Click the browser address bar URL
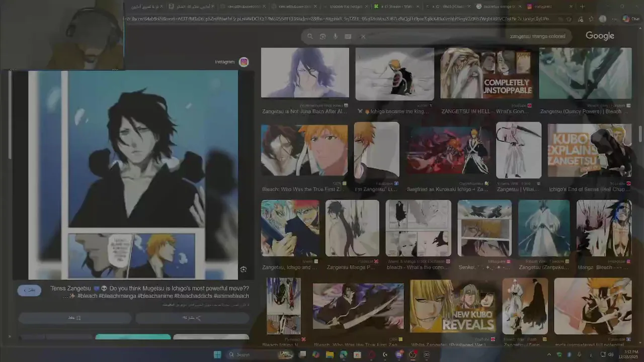The width and height of the screenshot is (644, 362). coord(337,19)
